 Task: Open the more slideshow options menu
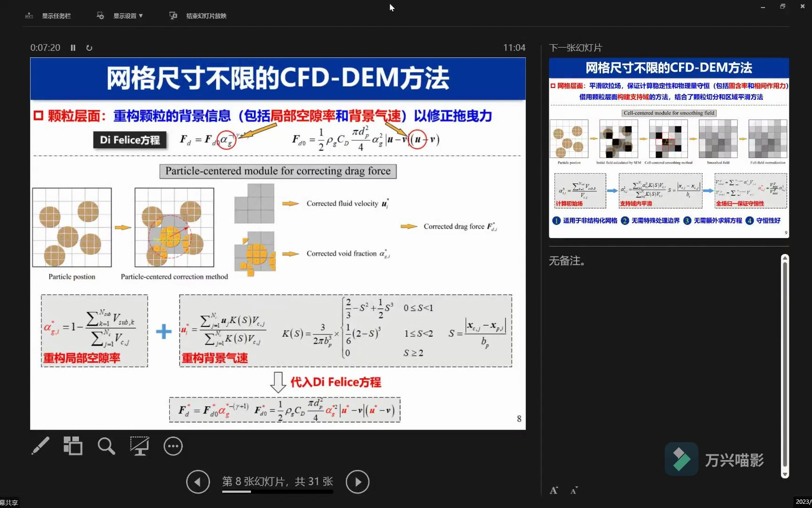point(172,446)
